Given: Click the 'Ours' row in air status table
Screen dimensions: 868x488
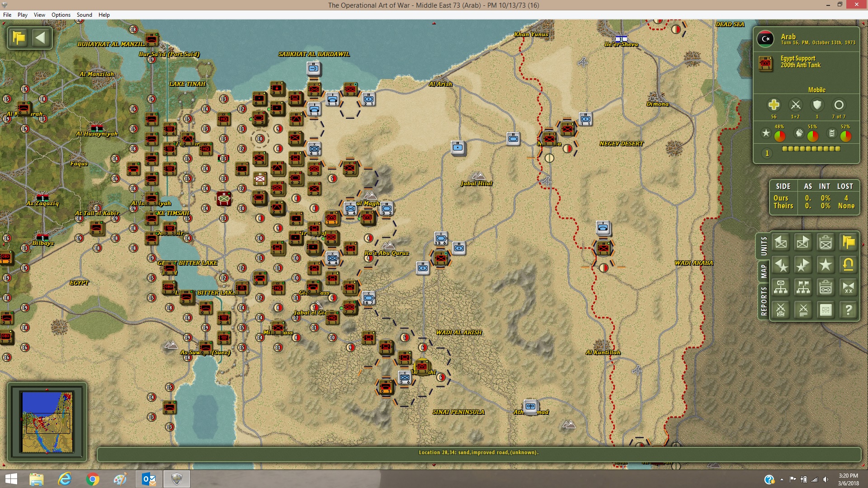Looking at the screenshot, I should 814,198.
